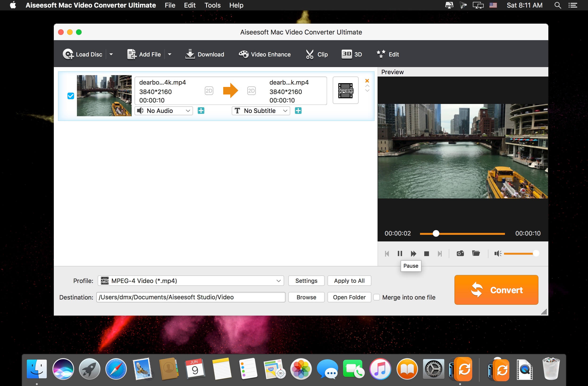Select the Clip tool icon
The width and height of the screenshot is (588, 386).
coord(309,54)
